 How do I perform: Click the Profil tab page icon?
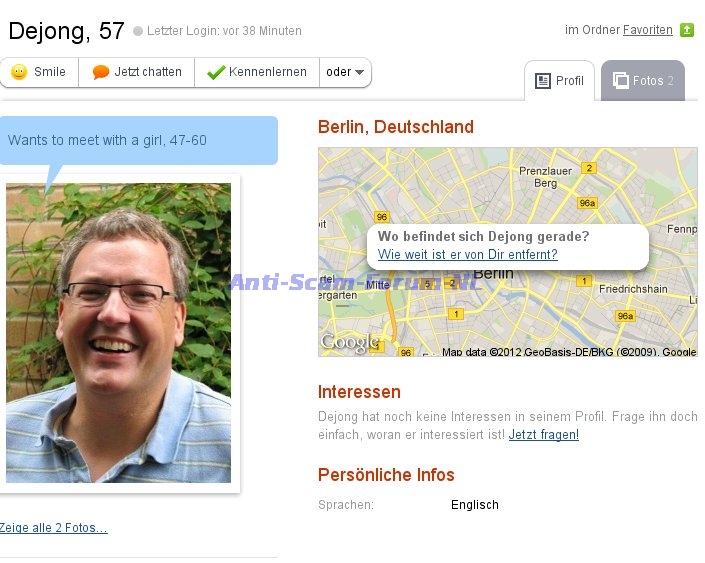click(x=543, y=81)
